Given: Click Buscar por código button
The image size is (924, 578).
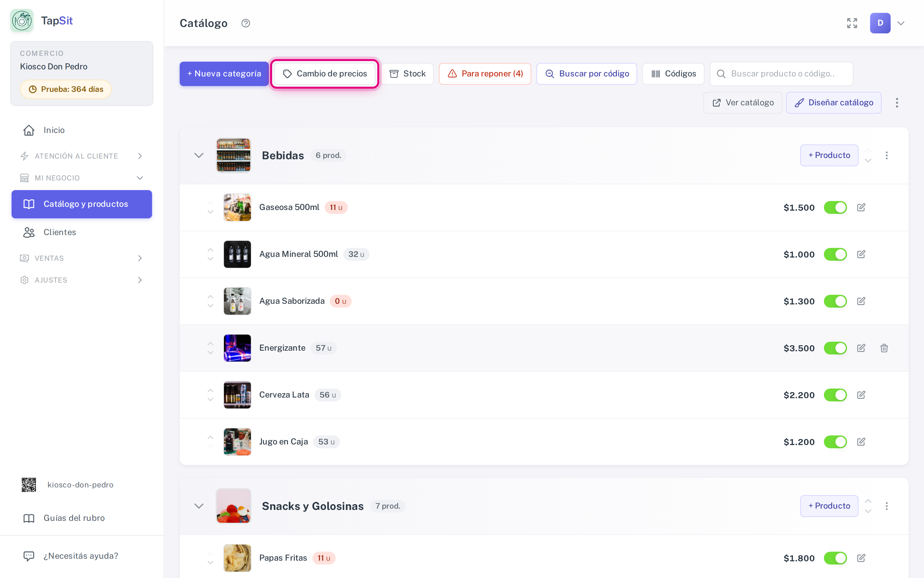Looking at the screenshot, I should (x=586, y=74).
